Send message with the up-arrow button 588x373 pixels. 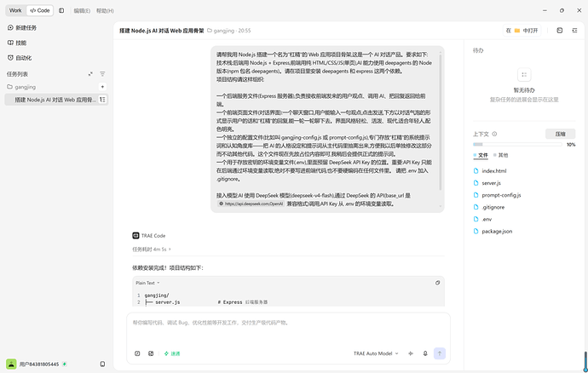[440, 353]
